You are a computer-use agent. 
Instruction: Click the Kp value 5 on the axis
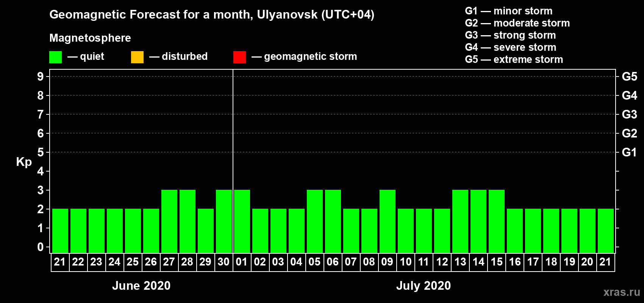coord(41,152)
